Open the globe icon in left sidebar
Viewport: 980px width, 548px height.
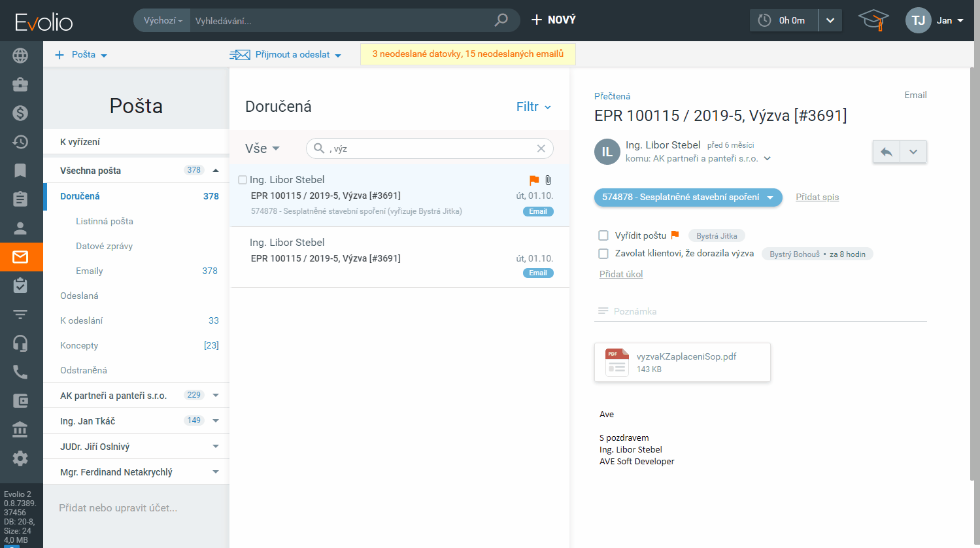coord(20,56)
